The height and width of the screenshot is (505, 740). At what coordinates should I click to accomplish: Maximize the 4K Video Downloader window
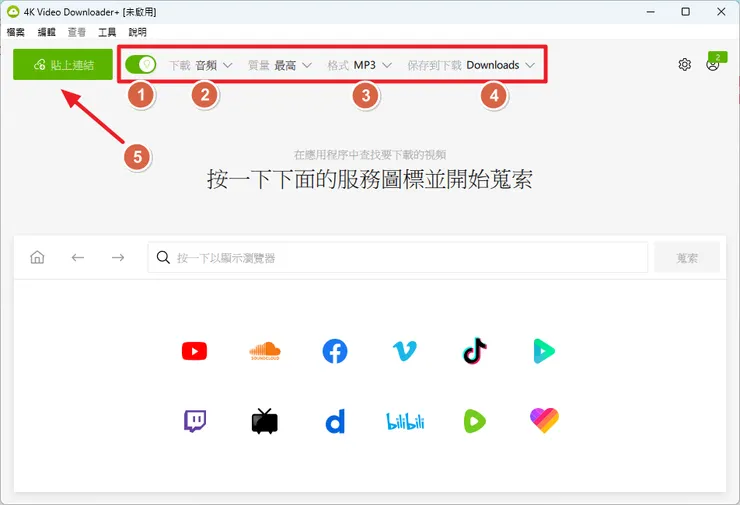click(686, 12)
